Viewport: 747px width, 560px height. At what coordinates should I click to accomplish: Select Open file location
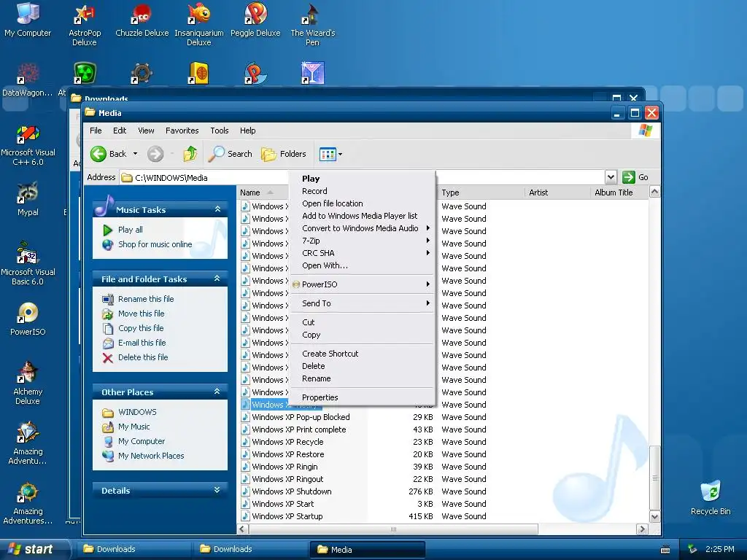[362, 203]
